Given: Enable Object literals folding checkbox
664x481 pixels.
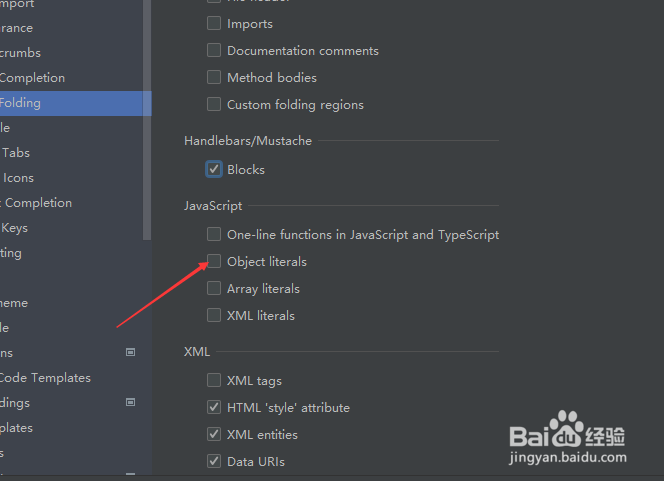Looking at the screenshot, I should (214, 261).
